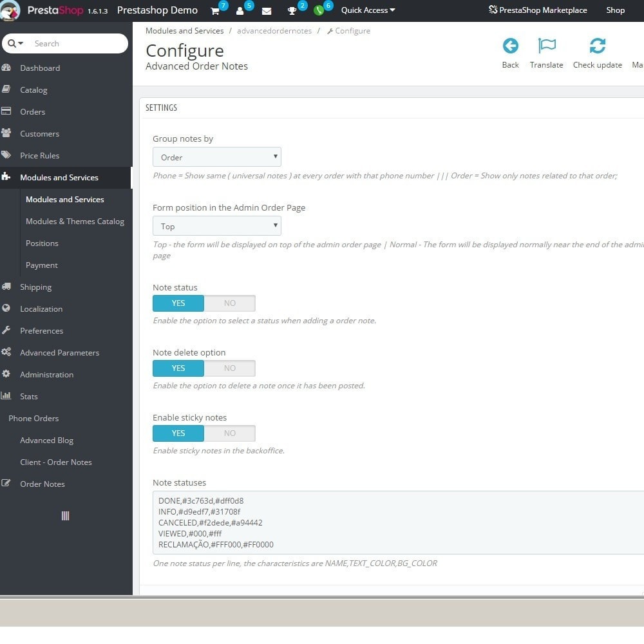The width and height of the screenshot is (644, 644).
Task: Set Note delete option to NO
Action: (230, 368)
